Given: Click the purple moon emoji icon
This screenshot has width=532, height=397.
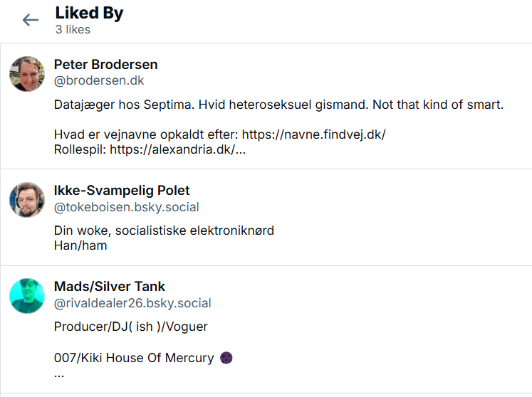Looking at the screenshot, I should pos(226,358).
